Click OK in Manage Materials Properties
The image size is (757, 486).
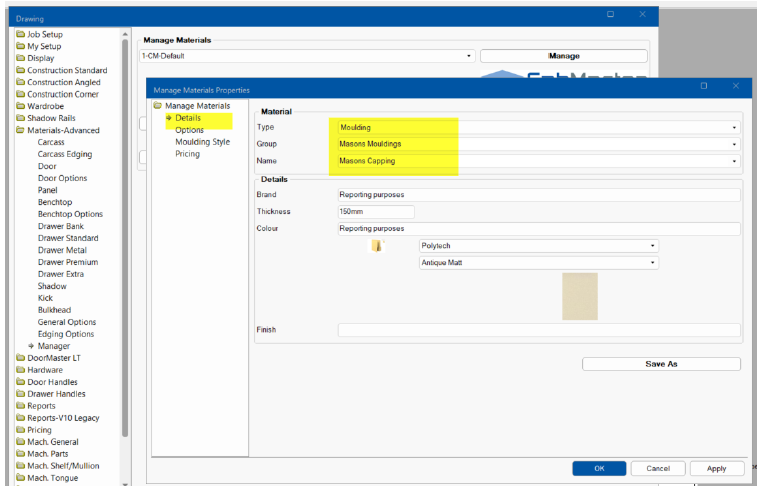pos(599,468)
